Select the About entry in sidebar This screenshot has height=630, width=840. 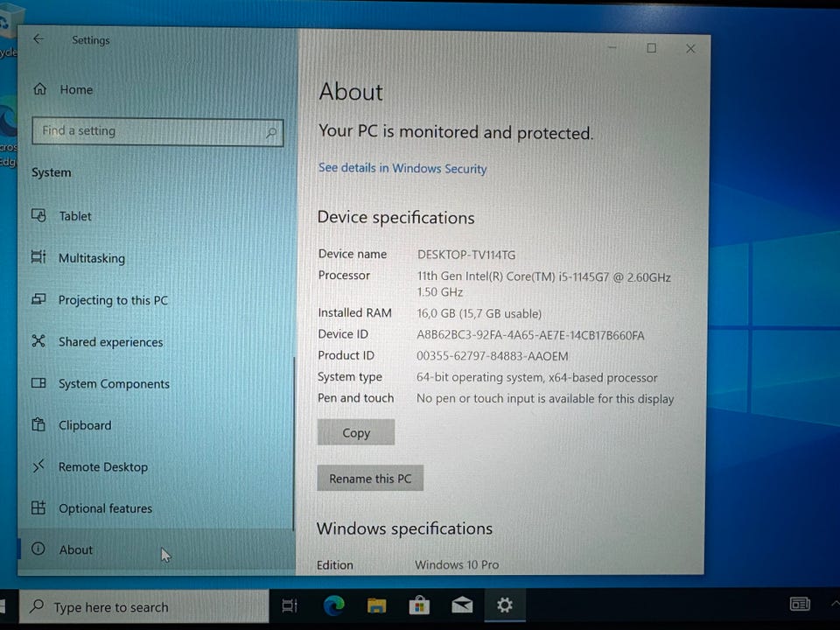157,549
